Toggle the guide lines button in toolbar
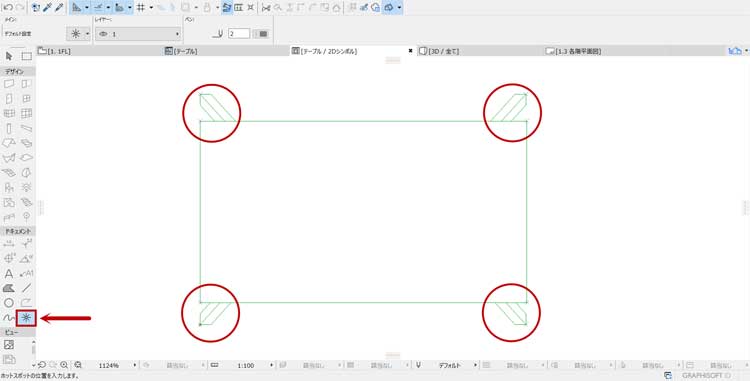750x381 pixels. click(98, 7)
